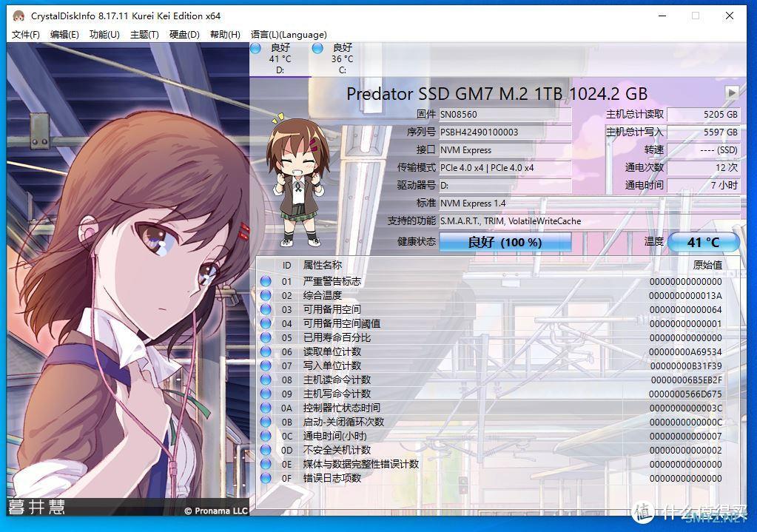
Task: Click raw value 000000000013A of 综合温度
Action: [x=685, y=295]
